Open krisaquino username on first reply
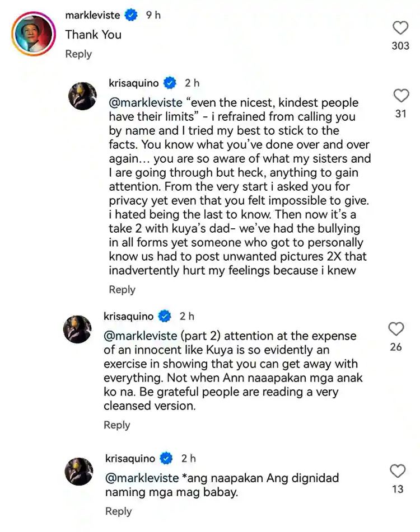Viewport: 420px width, 532px height. tap(134, 83)
